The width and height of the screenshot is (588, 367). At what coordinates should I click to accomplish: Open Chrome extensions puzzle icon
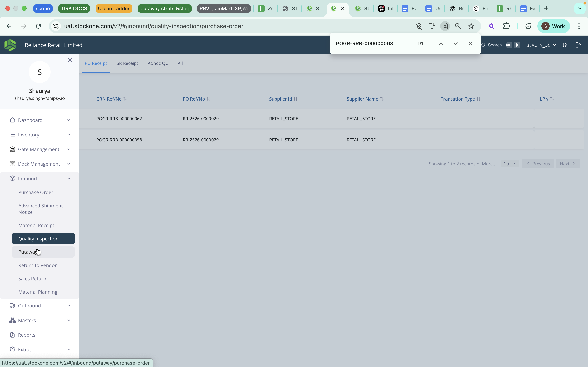[x=506, y=26]
